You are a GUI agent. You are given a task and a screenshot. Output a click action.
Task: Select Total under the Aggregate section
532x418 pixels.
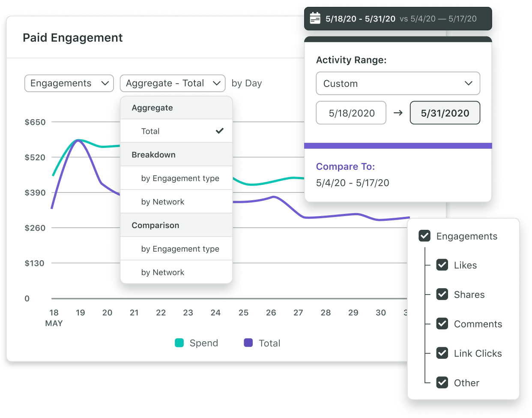(150, 131)
